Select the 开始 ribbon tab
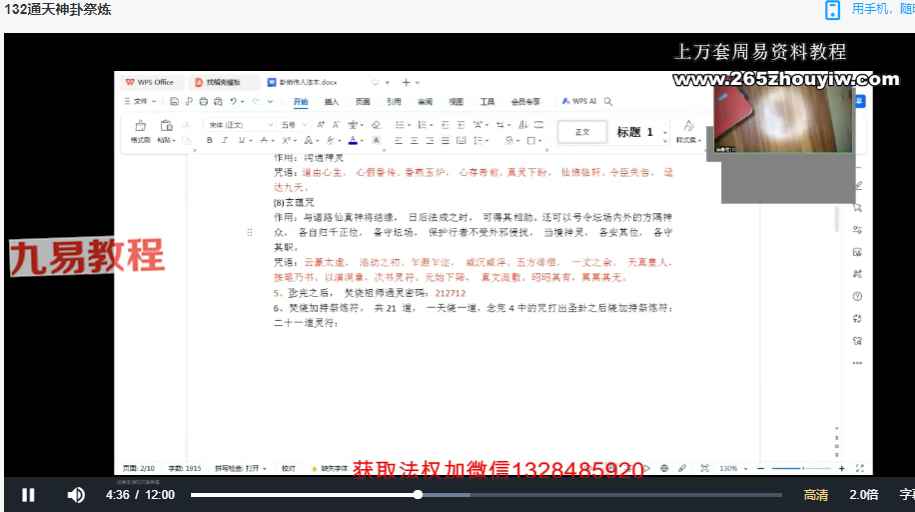Viewport: 915px width, 512px height. 301,102
